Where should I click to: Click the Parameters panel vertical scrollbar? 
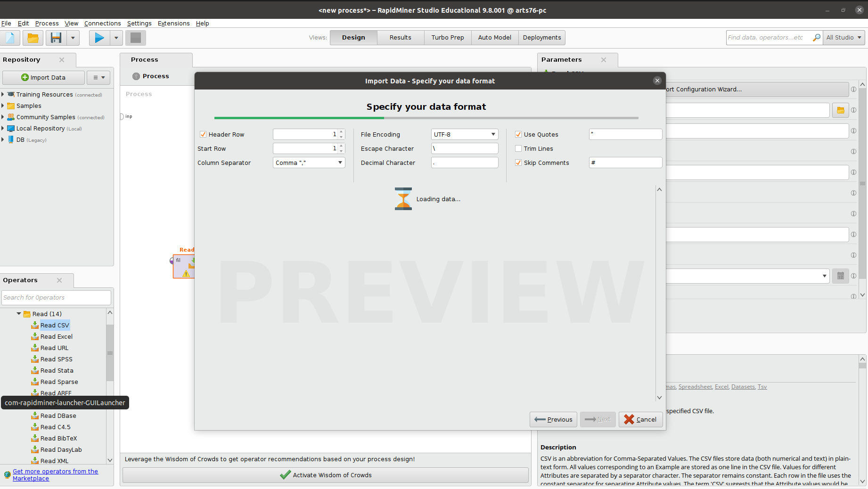pos(862,184)
